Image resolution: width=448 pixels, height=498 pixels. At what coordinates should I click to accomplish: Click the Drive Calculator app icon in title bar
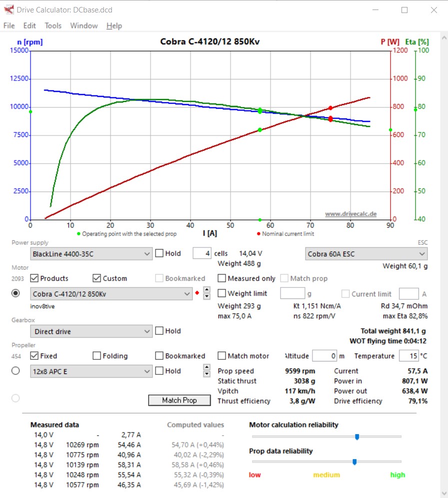[9, 9]
